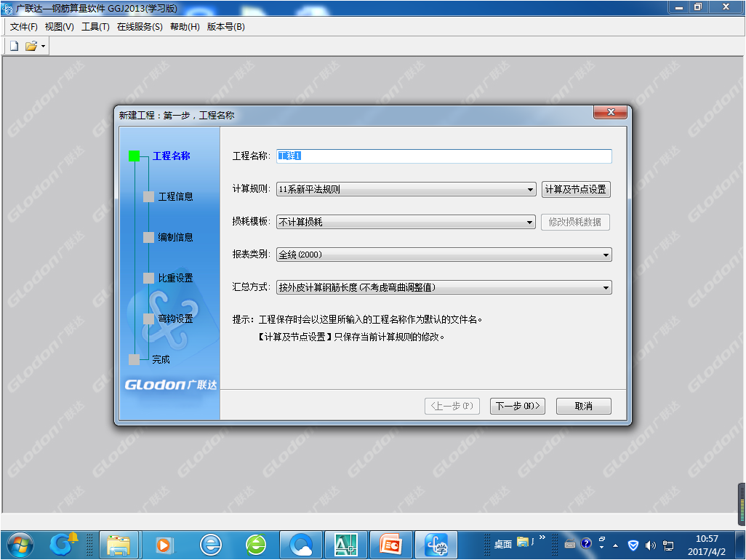The height and width of the screenshot is (560, 746).
Task: Click the Glodon GGJ taskbar icon
Action: click(436, 545)
